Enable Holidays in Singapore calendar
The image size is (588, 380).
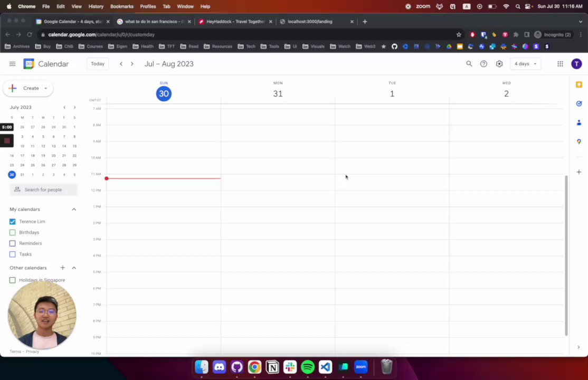tap(12, 280)
